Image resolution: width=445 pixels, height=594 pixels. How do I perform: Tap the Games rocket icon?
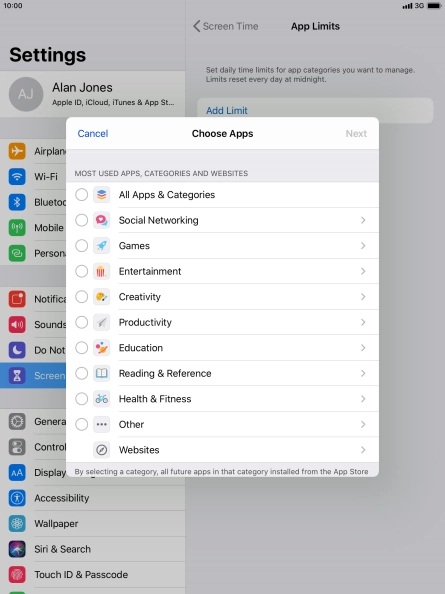pos(101,246)
